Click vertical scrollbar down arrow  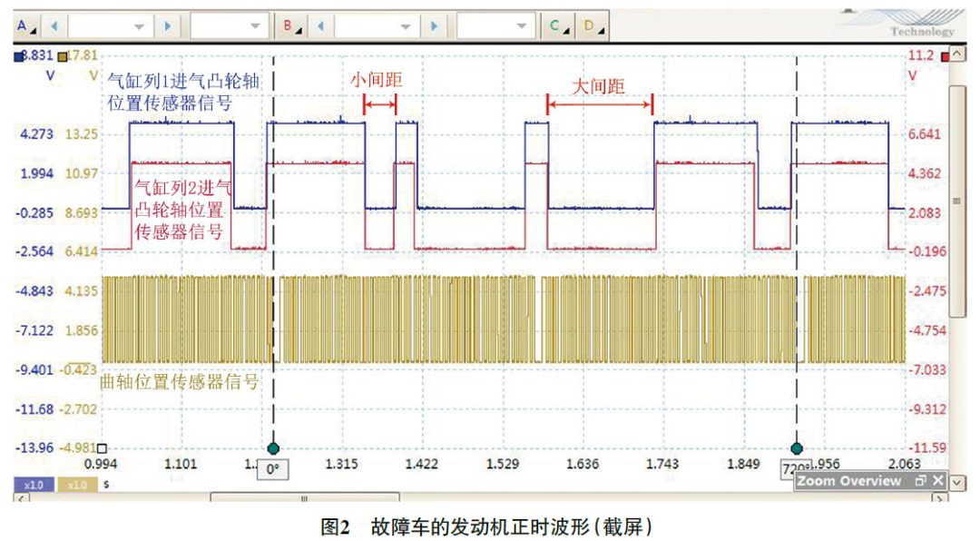[x=957, y=483]
